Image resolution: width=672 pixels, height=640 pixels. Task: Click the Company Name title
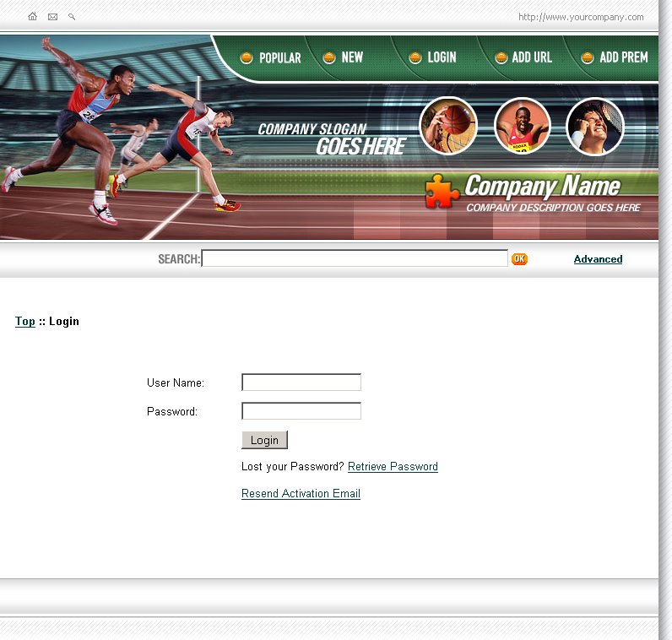pyautogui.click(x=542, y=187)
